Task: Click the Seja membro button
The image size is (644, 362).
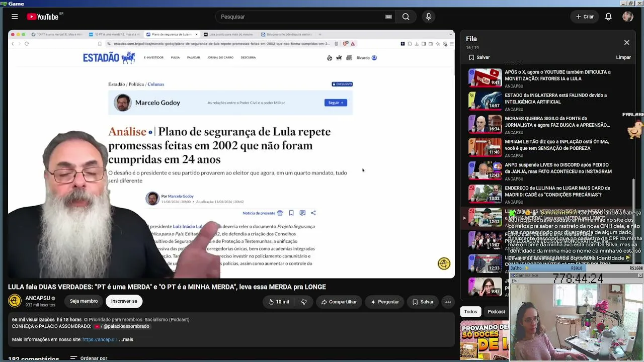Action: tap(84, 301)
